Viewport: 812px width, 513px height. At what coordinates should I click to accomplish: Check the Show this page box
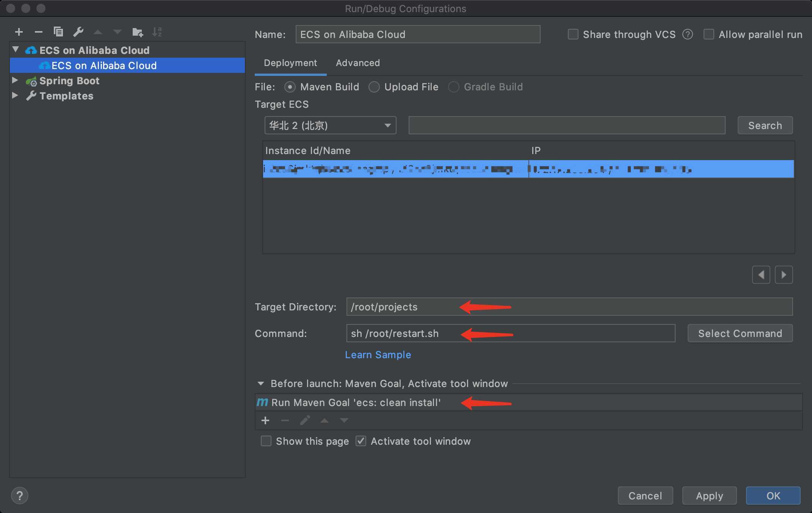[266, 441]
